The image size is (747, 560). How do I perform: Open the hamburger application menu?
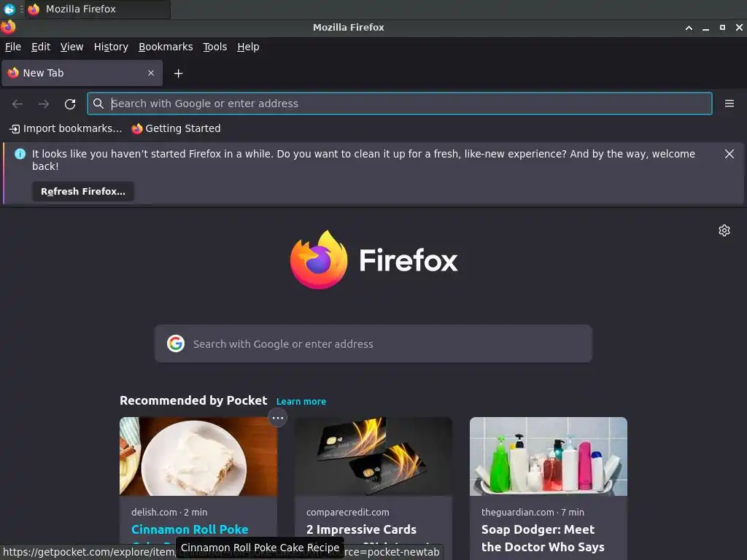729,104
